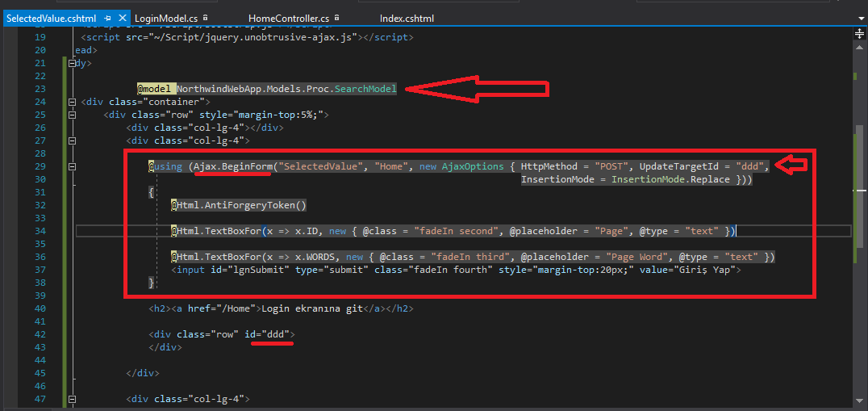Collapse the Ajax.BeginForm using block

(73, 166)
